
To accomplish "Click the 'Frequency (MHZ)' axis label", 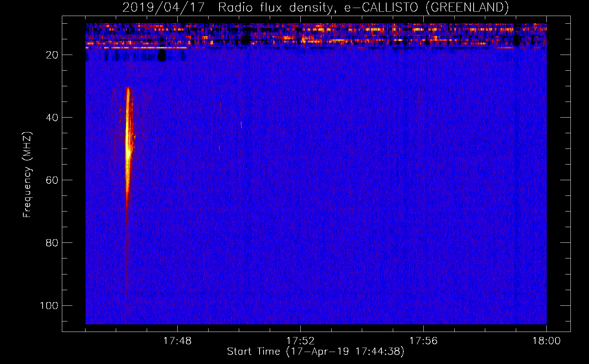I will click(x=27, y=175).
